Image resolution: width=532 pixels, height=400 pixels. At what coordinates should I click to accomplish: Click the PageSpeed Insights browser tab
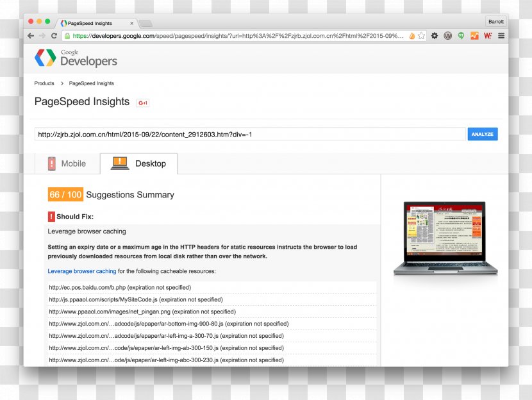[x=96, y=23]
